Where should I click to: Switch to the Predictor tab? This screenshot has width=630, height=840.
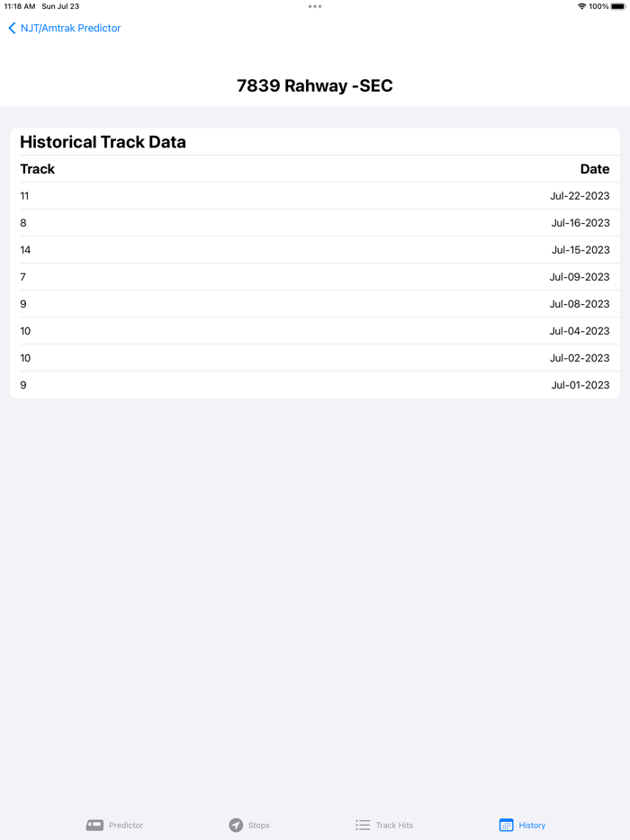point(114,825)
